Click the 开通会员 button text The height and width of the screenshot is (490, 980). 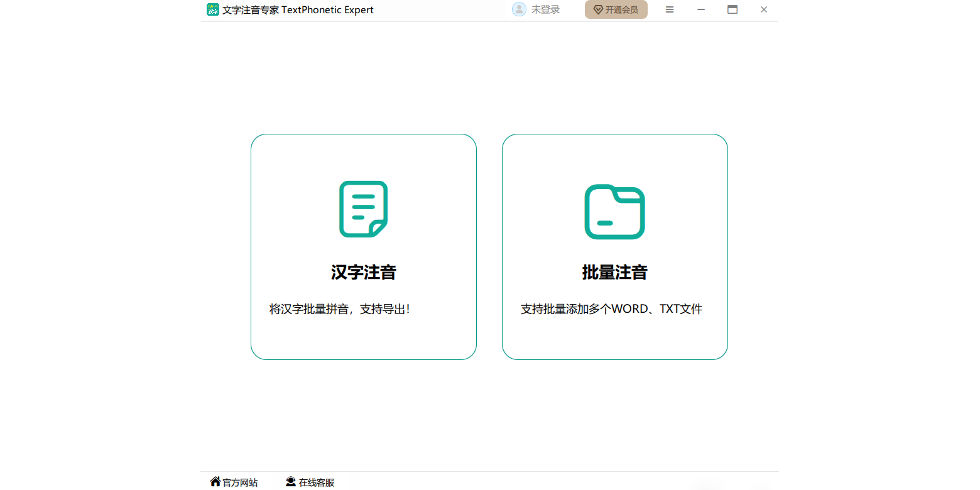(x=622, y=10)
